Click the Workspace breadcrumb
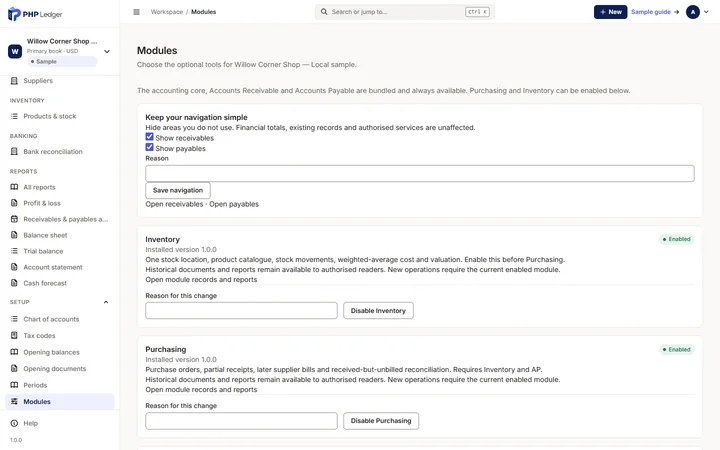 pyautogui.click(x=167, y=12)
